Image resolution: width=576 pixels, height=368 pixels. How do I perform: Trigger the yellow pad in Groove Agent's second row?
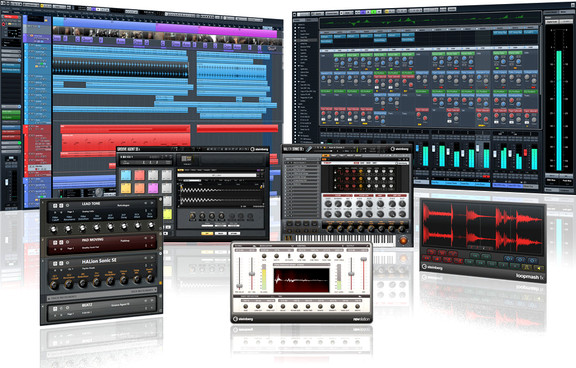126,188
